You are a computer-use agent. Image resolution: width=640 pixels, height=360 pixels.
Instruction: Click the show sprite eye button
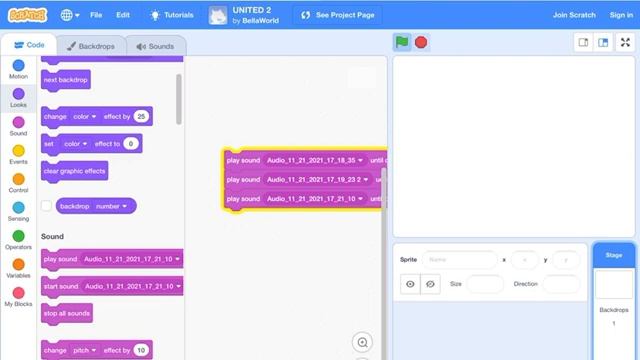click(410, 284)
